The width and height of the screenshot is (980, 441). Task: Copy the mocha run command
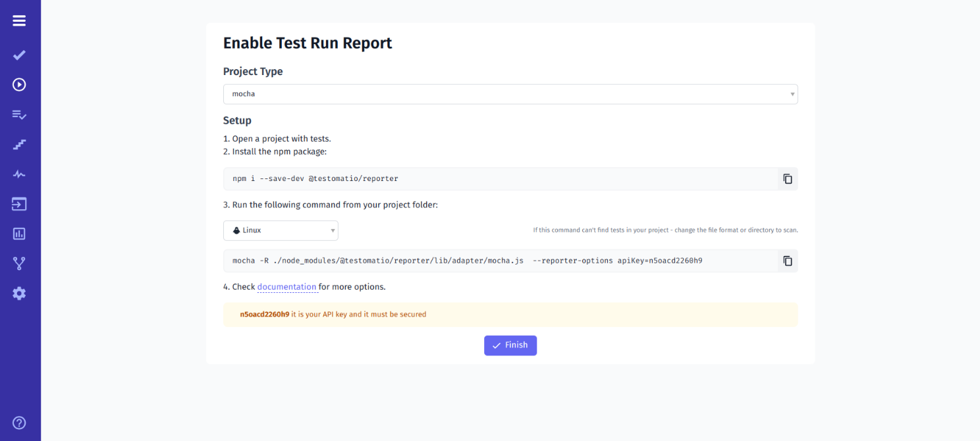(x=787, y=260)
